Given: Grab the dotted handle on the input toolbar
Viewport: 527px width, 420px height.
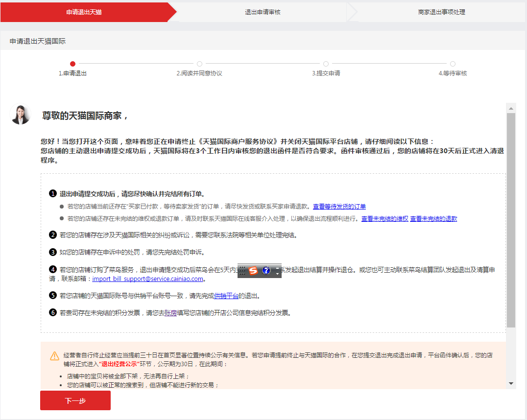Looking at the screenshot, I should pos(242,271).
